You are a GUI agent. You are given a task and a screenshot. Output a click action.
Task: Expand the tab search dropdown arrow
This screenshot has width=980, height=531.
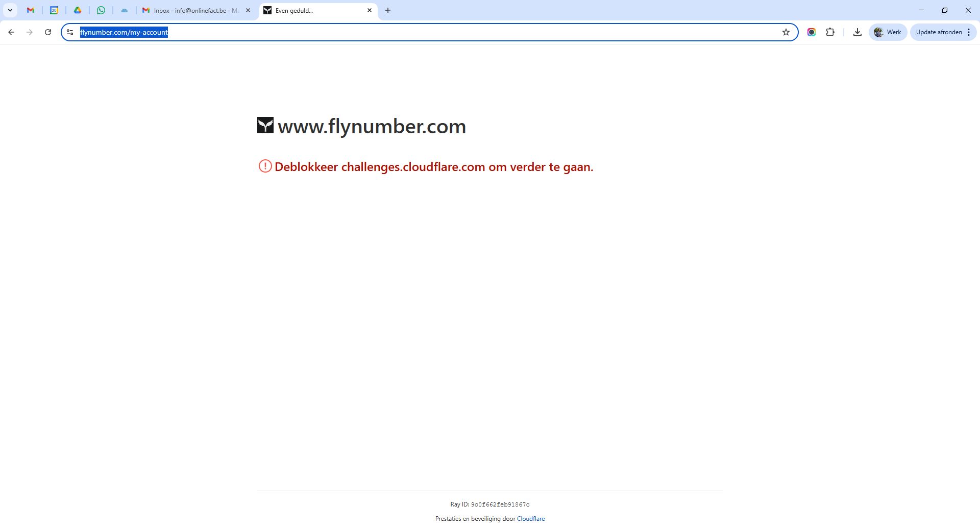click(x=10, y=10)
